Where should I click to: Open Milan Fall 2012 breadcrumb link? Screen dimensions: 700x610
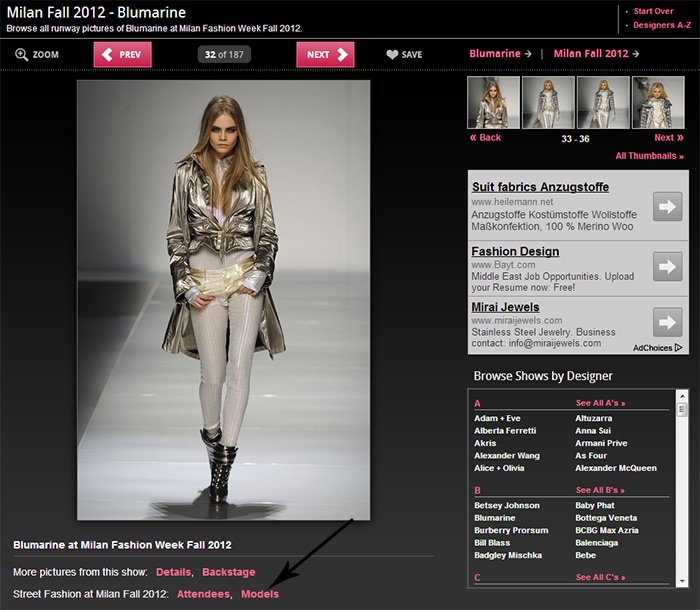pos(591,54)
